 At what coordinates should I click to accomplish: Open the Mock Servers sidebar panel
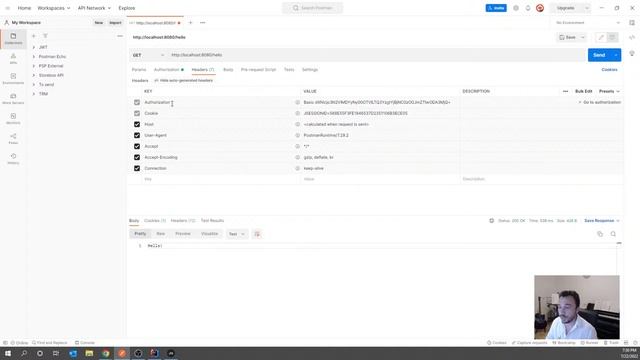pyautogui.click(x=13, y=99)
